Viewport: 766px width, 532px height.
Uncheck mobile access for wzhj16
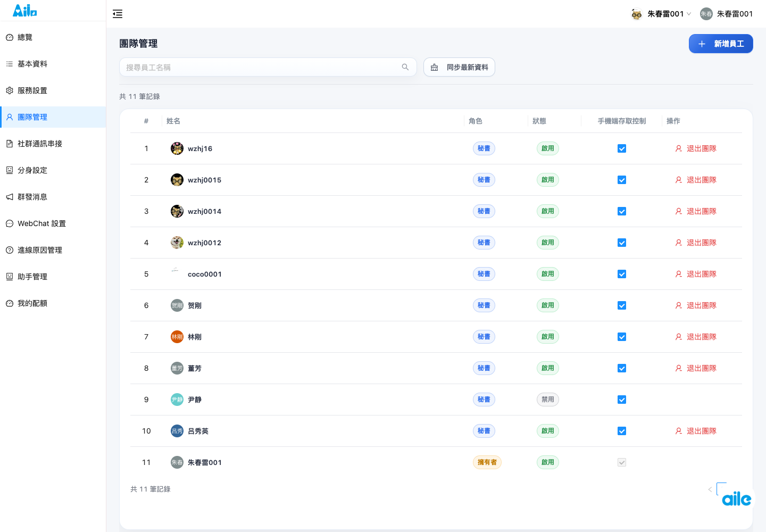point(622,148)
